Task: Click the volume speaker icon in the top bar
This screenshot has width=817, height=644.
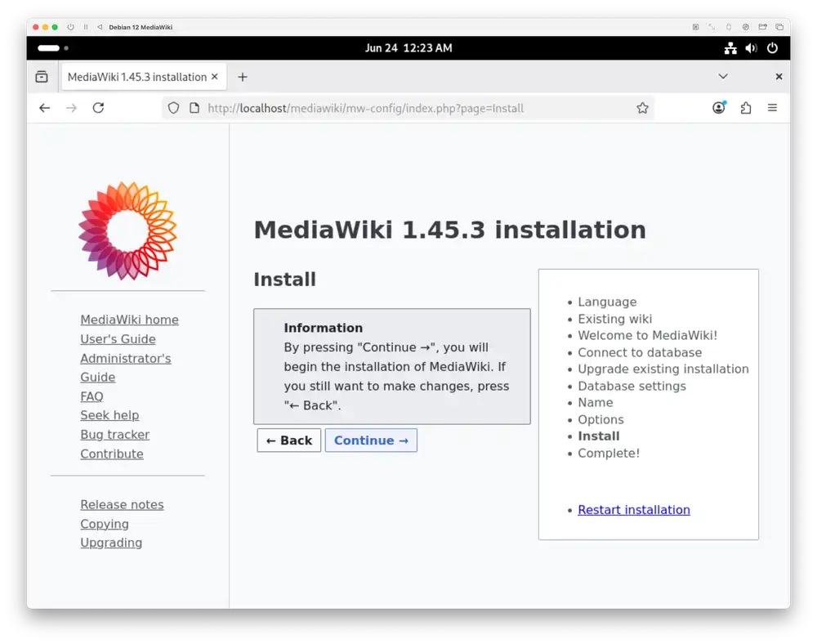Action: point(751,48)
